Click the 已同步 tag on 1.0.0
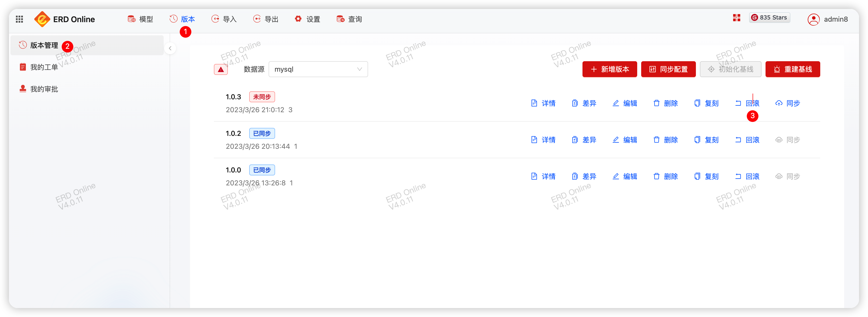 click(x=262, y=170)
